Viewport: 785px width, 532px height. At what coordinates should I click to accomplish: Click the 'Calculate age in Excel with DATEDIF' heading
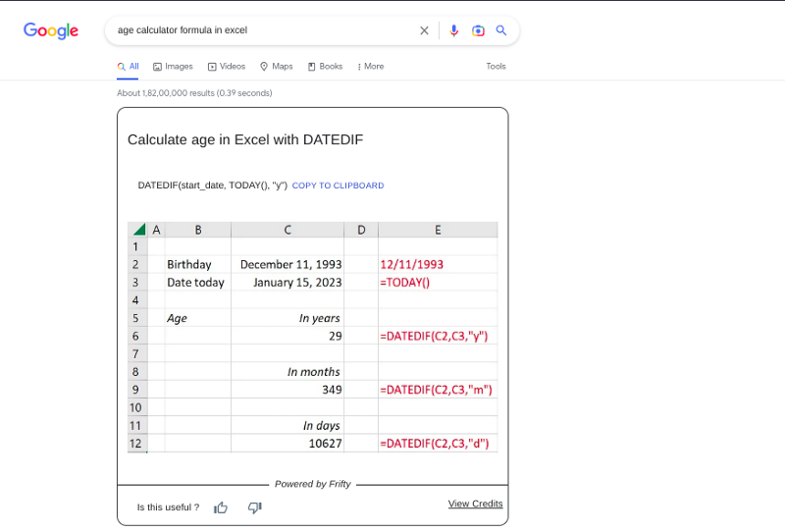click(245, 139)
